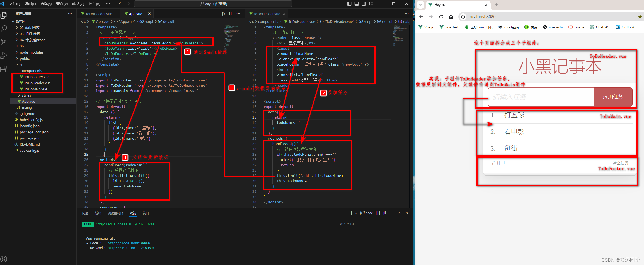Open new browser tab with plus

[496, 5]
